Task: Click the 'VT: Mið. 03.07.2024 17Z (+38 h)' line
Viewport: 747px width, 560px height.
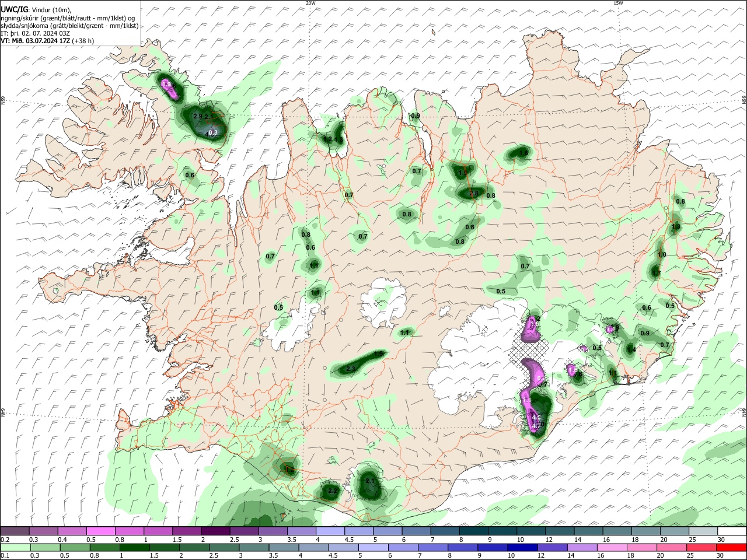Action: point(47,41)
